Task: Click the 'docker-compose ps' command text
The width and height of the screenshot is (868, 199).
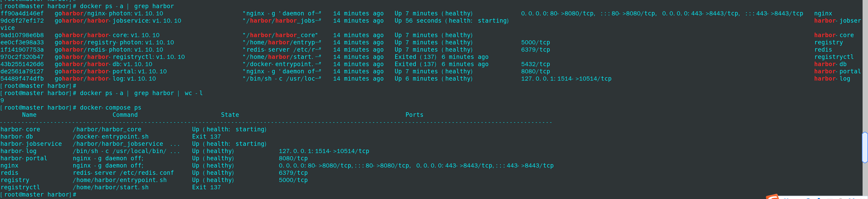Action: click(111, 108)
